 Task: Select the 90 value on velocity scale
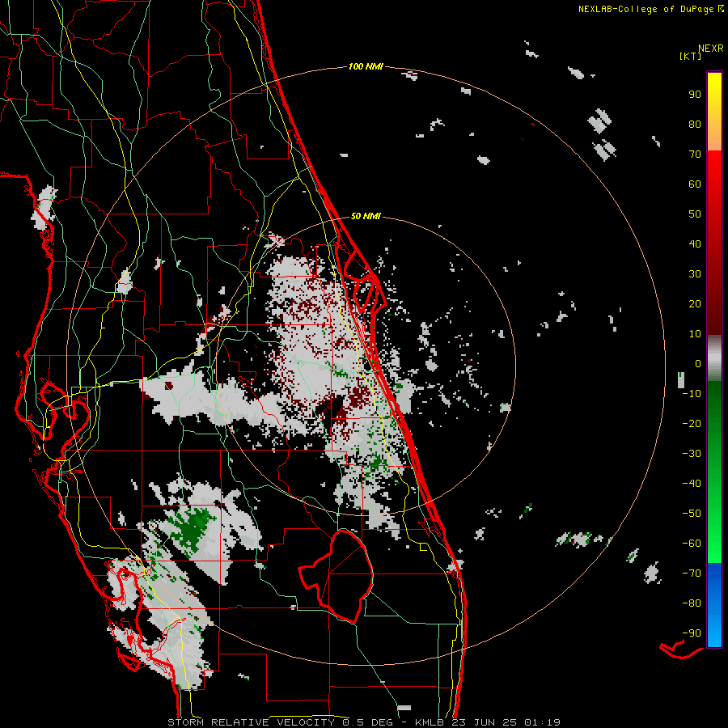[x=695, y=95]
